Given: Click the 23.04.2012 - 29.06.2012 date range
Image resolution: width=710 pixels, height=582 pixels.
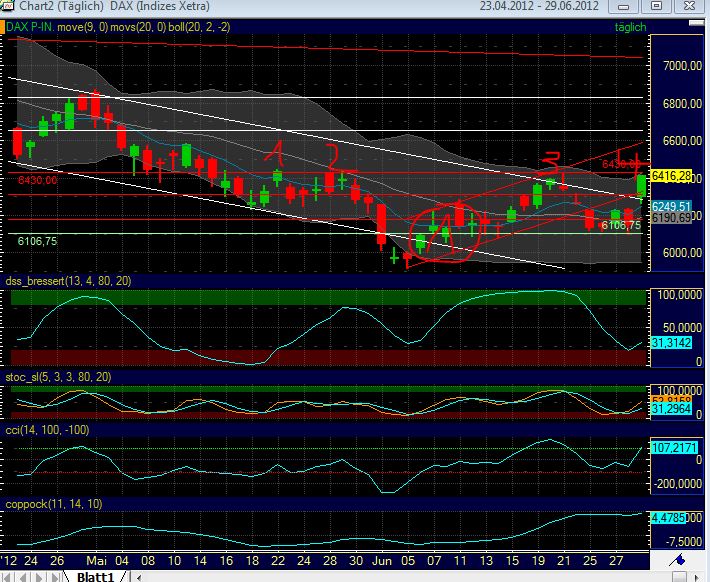Looking at the screenshot, I should click(x=539, y=6).
